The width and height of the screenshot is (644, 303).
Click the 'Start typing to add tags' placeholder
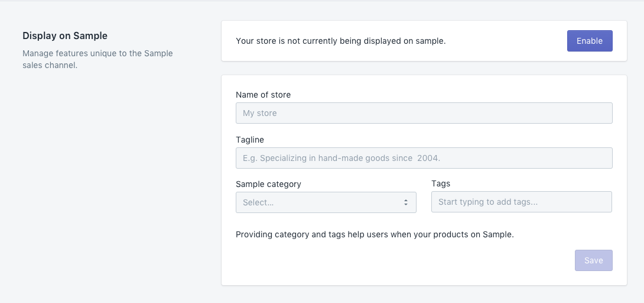click(488, 202)
